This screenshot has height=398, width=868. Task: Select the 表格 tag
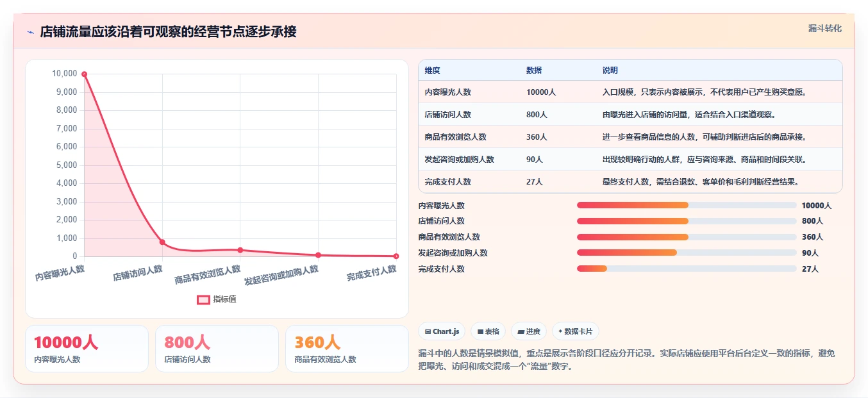click(488, 331)
